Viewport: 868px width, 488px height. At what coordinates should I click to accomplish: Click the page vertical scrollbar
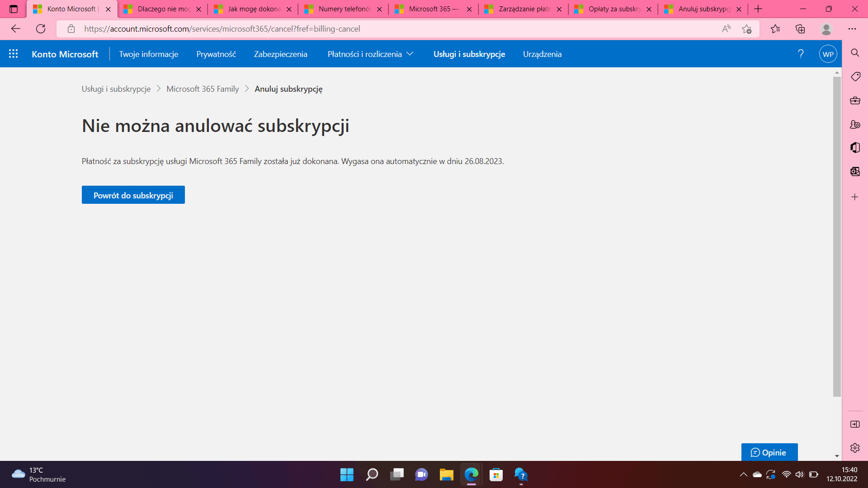point(837,235)
